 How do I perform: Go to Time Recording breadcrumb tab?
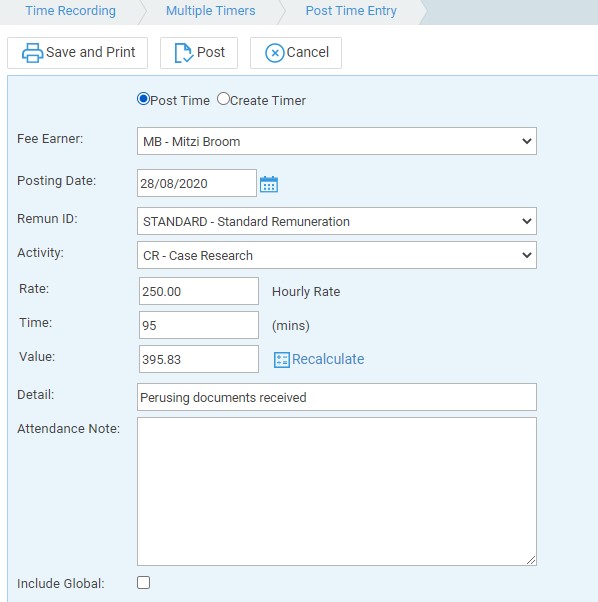tap(70, 11)
